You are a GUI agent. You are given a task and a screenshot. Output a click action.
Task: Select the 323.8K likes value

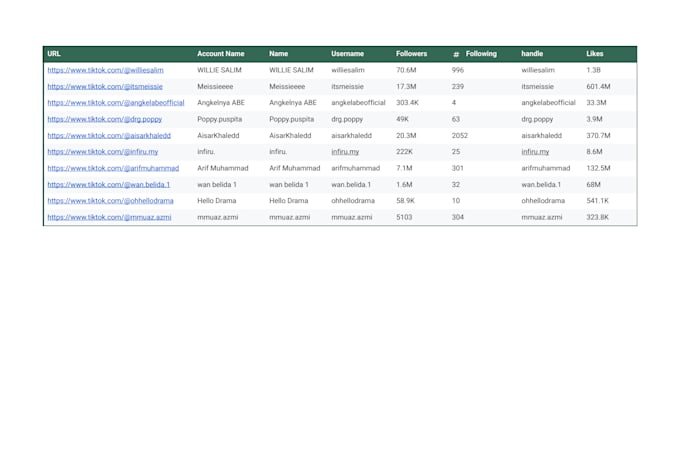(x=598, y=217)
